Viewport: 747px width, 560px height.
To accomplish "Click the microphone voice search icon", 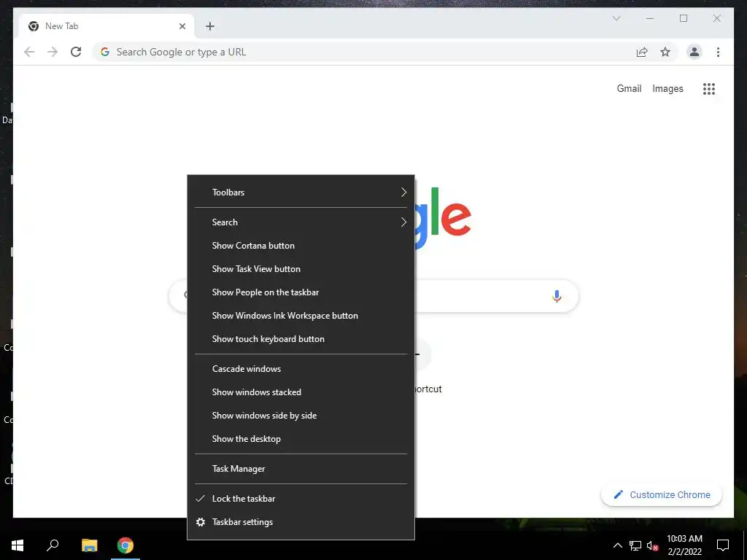I will coord(557,296).
